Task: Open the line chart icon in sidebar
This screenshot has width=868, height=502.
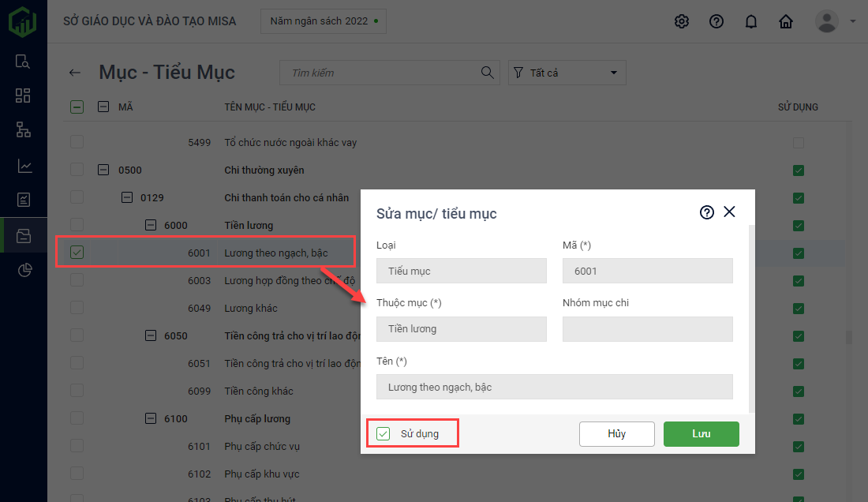Action: 24,166
